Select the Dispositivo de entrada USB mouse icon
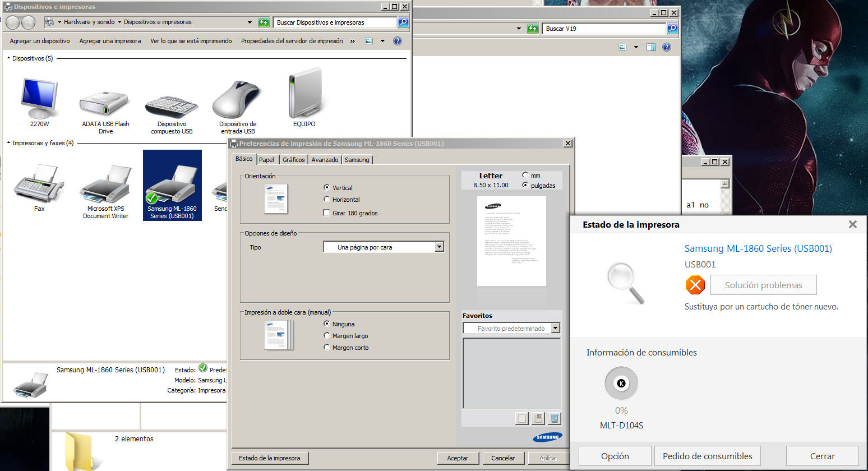Screen dimensions: 868x471 tap(237, 100)
